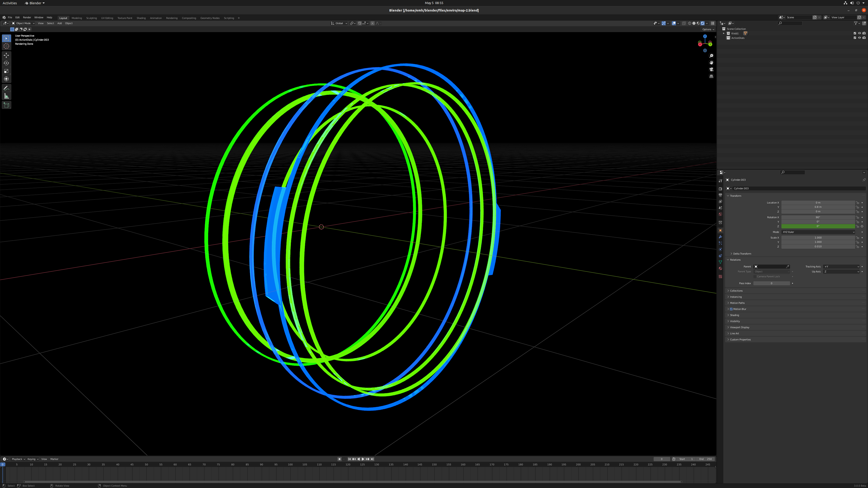Viewport: 868px width, 488px height.
Task: Open the Texture properties checker tab
Action: point(720,277)
